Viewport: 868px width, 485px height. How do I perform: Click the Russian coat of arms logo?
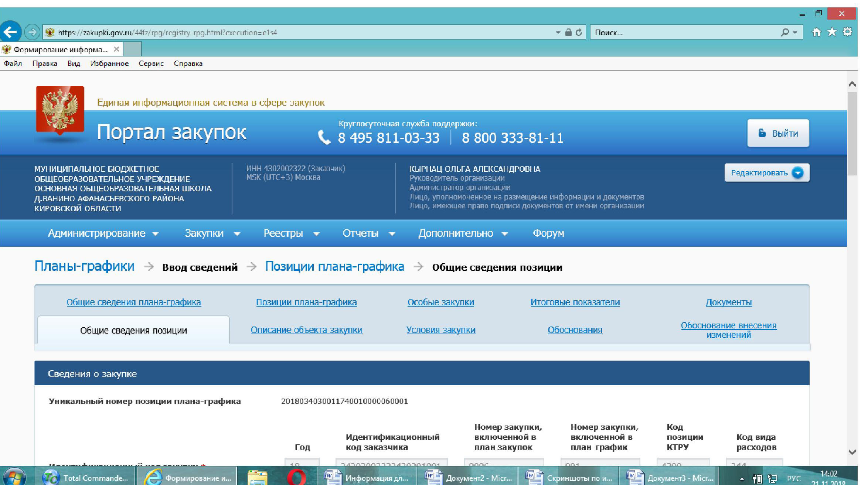point(60,109)
